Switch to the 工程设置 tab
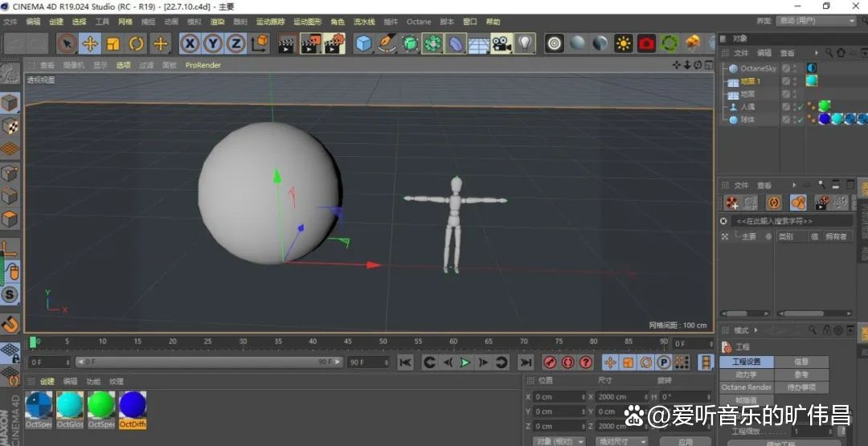This screenshot has width=868, height=446. coord(746,362)
